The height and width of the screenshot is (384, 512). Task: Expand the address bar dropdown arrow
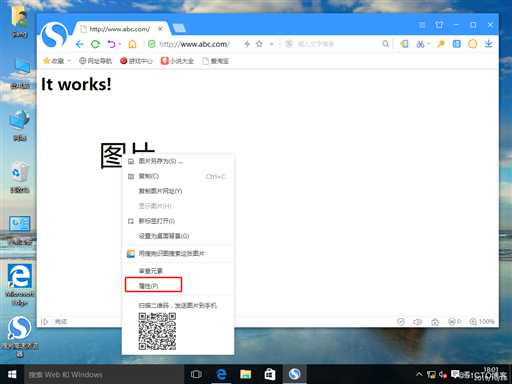[272, 44]
